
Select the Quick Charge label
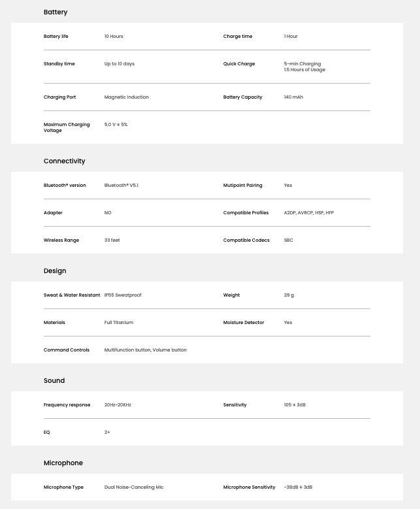(239, 64)
